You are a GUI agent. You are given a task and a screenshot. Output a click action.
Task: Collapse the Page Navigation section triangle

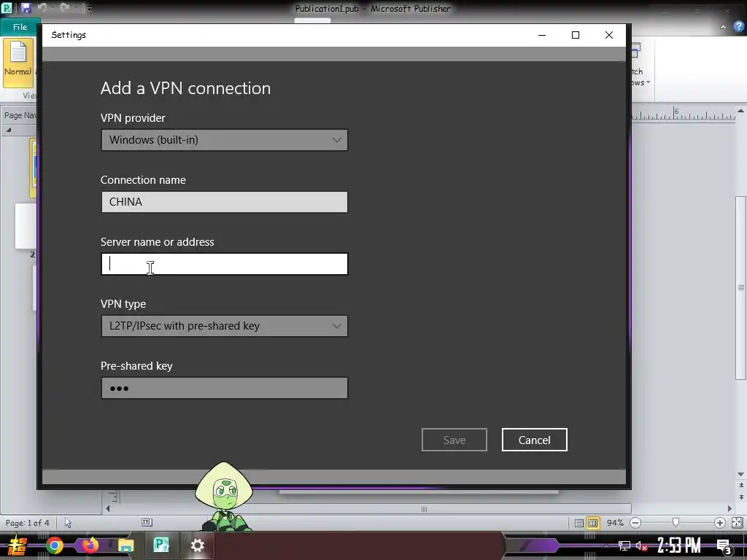[x=9, y=130]
